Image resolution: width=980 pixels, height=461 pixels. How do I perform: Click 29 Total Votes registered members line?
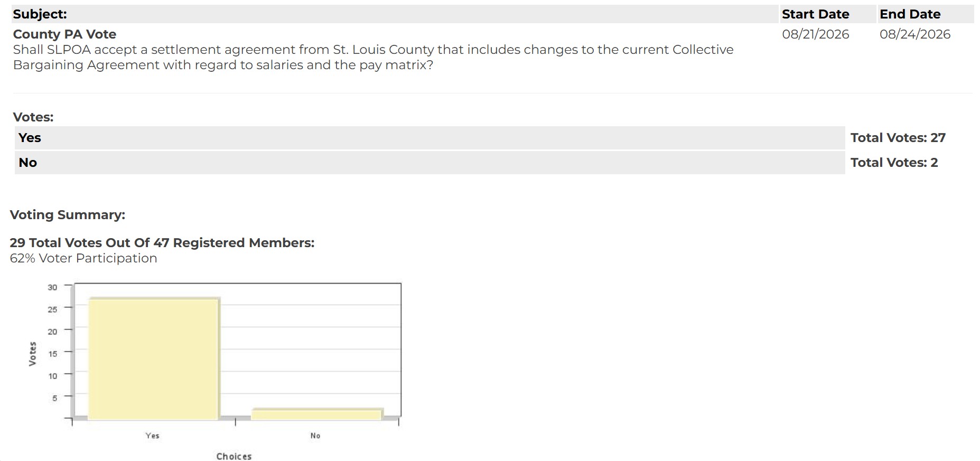162,243
